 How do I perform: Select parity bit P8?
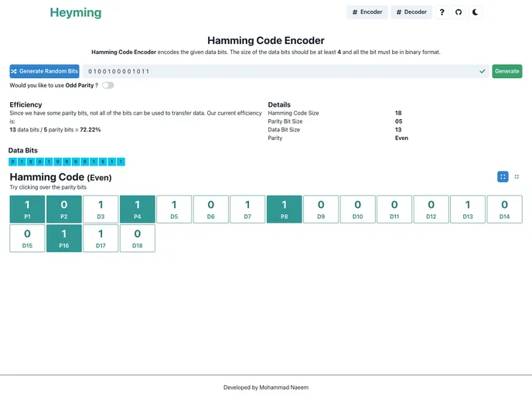click(285, 209)
